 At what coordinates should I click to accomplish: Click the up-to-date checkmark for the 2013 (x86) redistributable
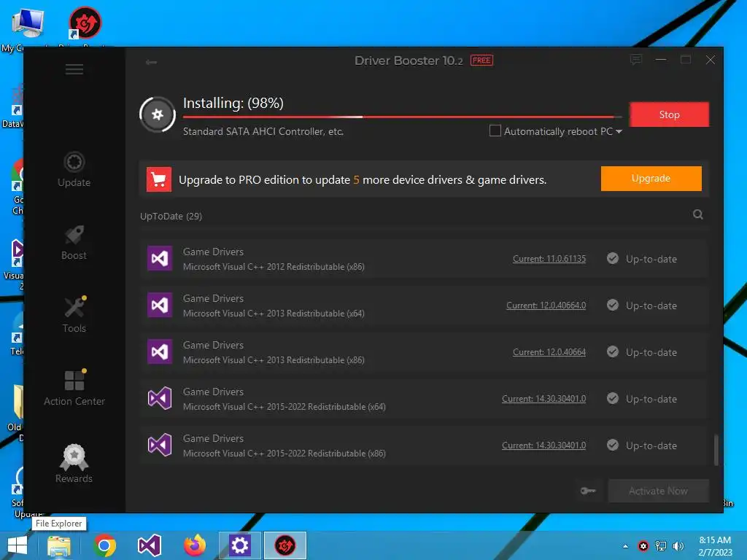coord(613,352)
